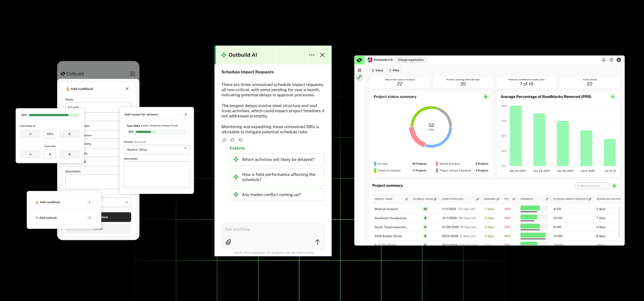The height and width of the screenshot is (301, 644).
Task: Click the blue On time legend swatch
Action: [375, 164]
